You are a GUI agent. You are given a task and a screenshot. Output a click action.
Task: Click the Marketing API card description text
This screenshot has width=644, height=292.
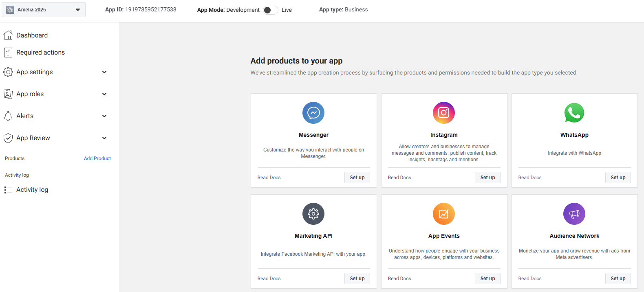pos(313,254)
